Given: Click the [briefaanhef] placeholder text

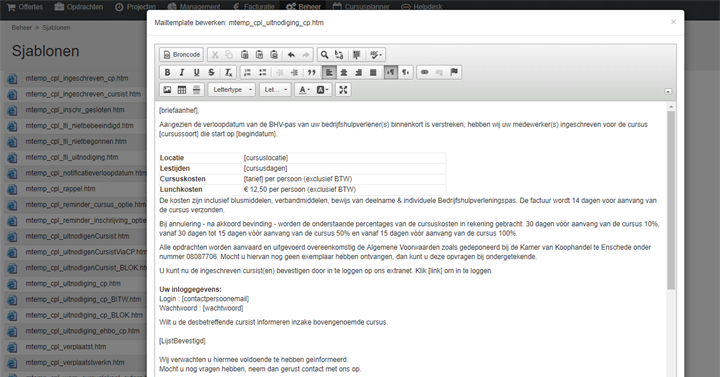Looking at the screenshot, I should click(179, 110).
